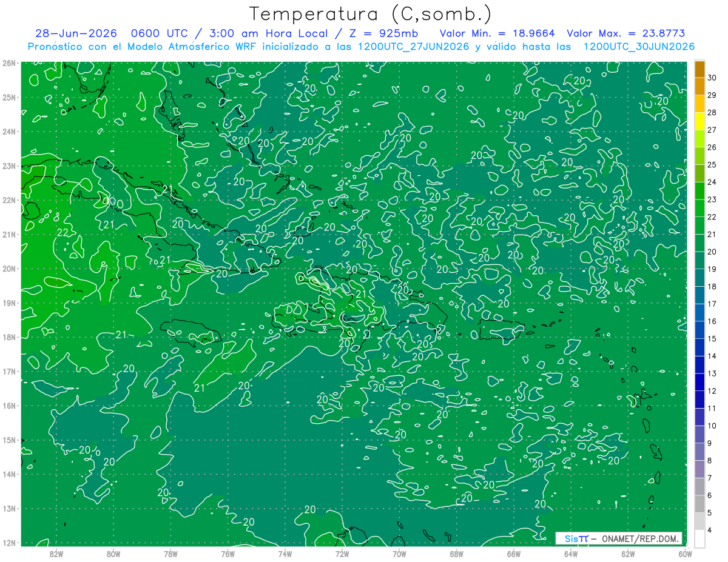Click the colorbar swatch between 20 and 21
This screenshot has width=728, height=562.
coord(699,243)
